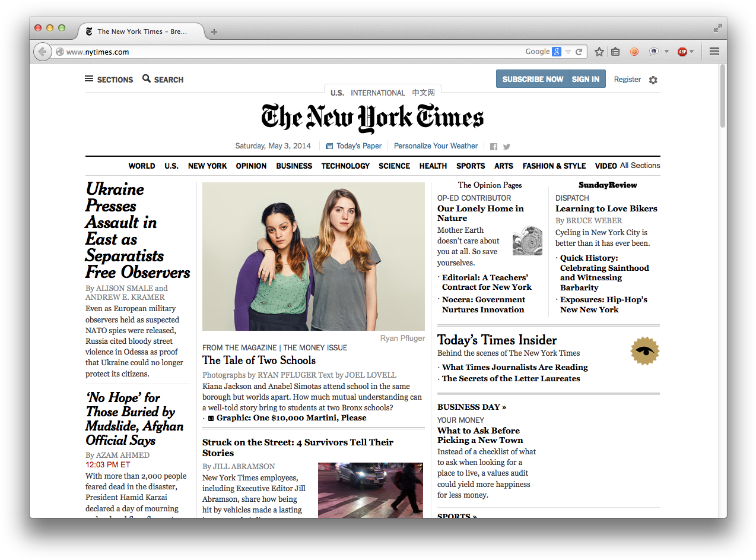The height and width of the screenshot is (560, 756).
Task: Open Technology section in navigation
Action: 346,166
